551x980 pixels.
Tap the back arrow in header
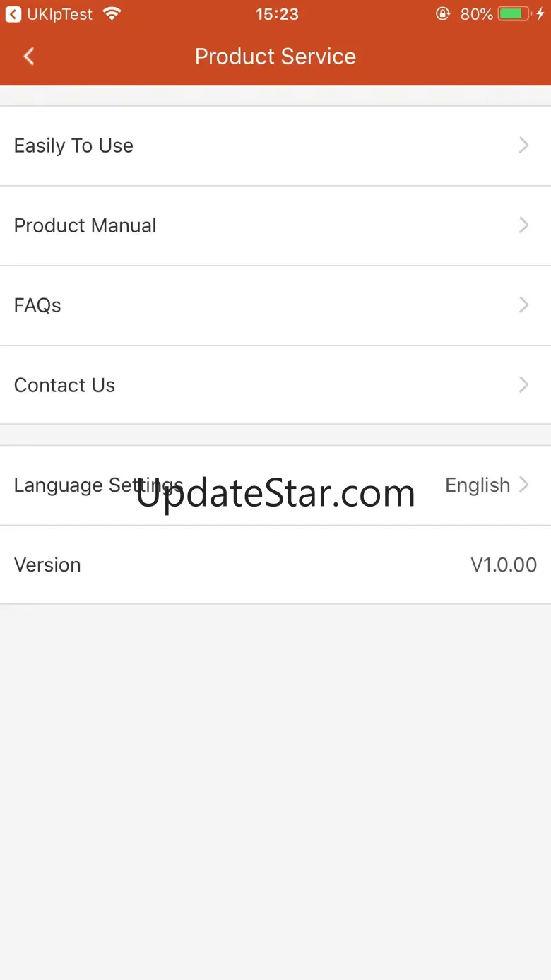[x=29, y=57]
